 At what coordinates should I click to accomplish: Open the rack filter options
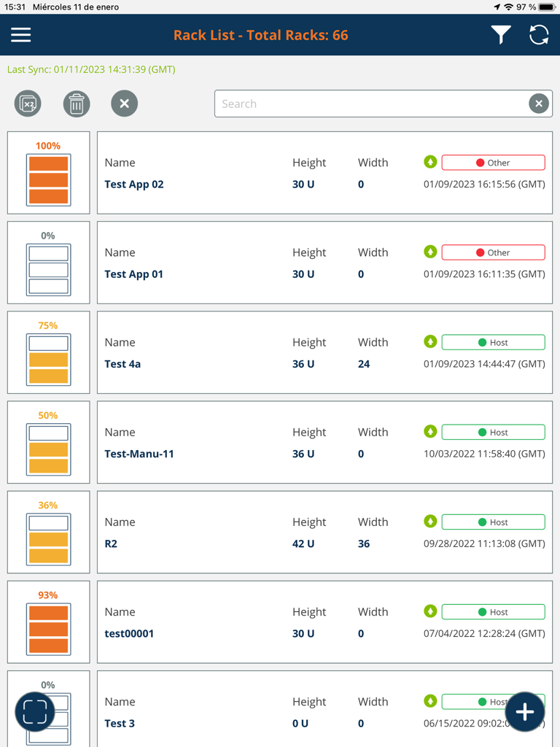501,34
